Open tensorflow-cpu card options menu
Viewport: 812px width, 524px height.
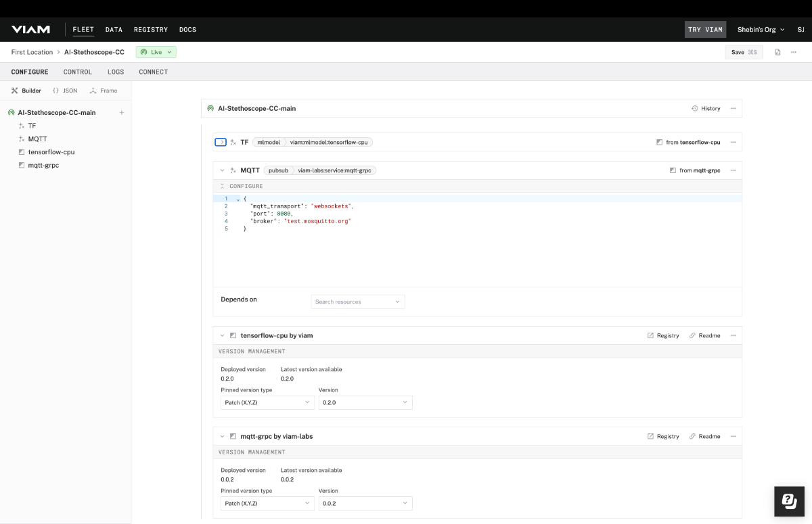click(x=733, y=335)
